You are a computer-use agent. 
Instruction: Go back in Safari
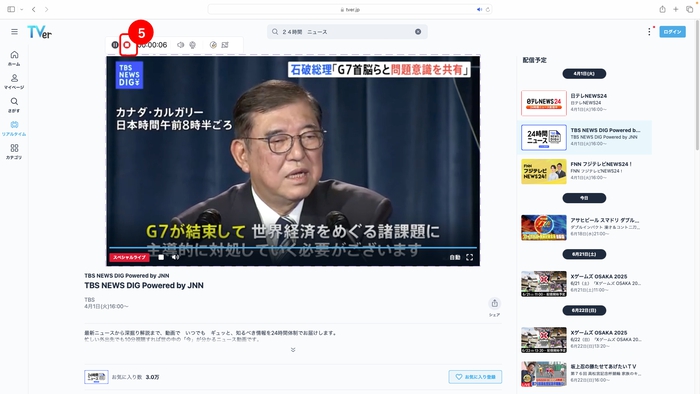[x=33, y=9]
